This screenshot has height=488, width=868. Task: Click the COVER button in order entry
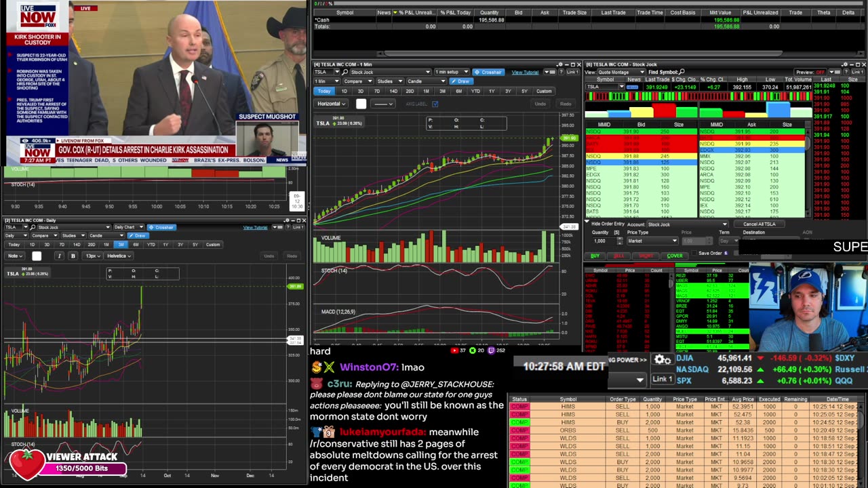pyautogui.click(x=674, y=256)
